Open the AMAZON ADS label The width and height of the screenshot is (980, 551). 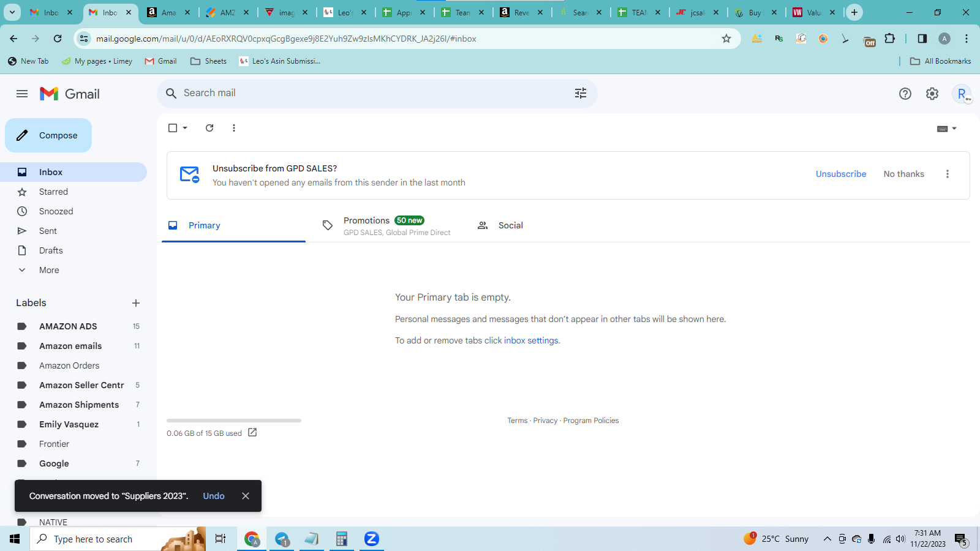pos(73,326)
